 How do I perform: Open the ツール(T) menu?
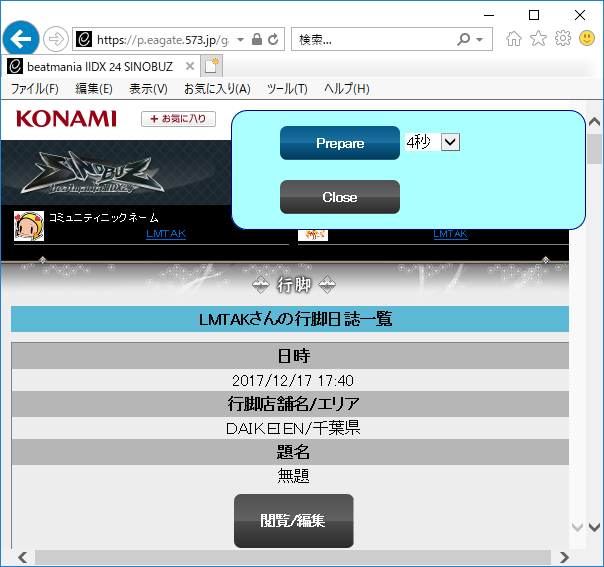(287, 89)
